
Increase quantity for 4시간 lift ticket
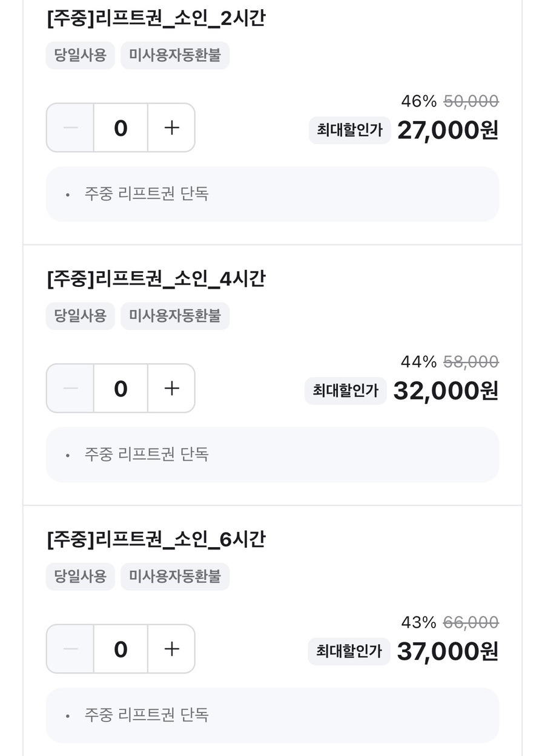pos(172,389)
